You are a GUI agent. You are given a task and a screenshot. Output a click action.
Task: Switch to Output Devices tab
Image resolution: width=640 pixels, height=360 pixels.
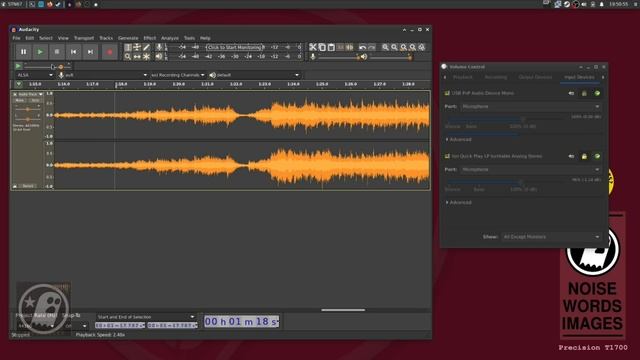[x=535, y=77]
